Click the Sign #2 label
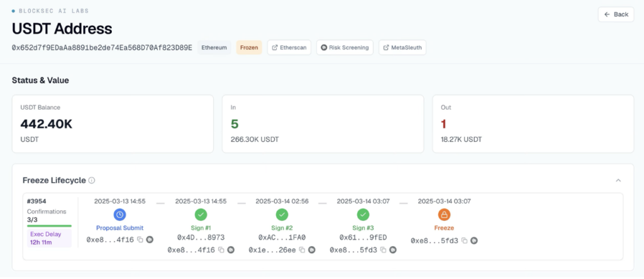The width and height of the screenshot is (644, 279). [x=282, y=228]
